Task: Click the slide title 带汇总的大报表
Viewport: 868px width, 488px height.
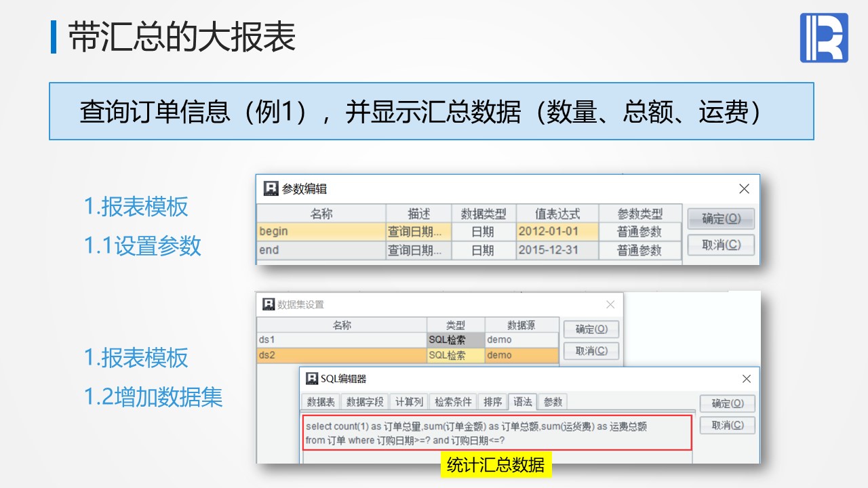Action: [x=182, y=37]
